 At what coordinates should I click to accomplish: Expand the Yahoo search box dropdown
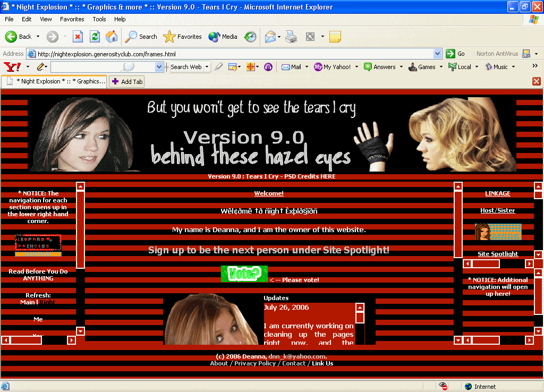159,67
